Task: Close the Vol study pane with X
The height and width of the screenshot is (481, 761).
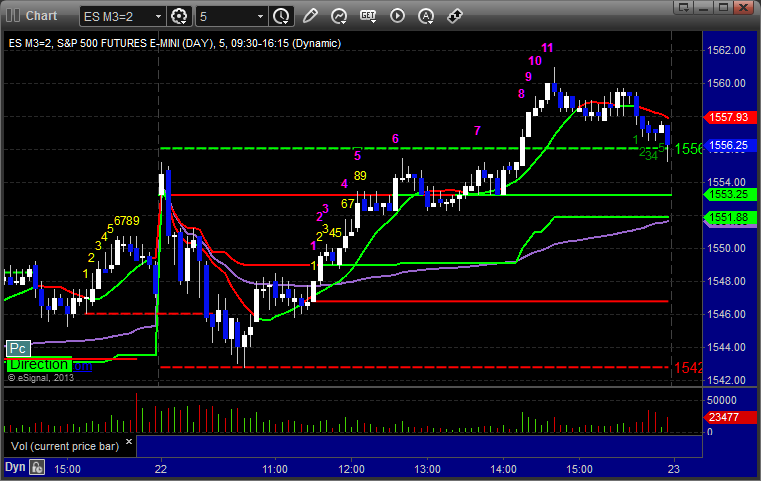Action: 129,442
